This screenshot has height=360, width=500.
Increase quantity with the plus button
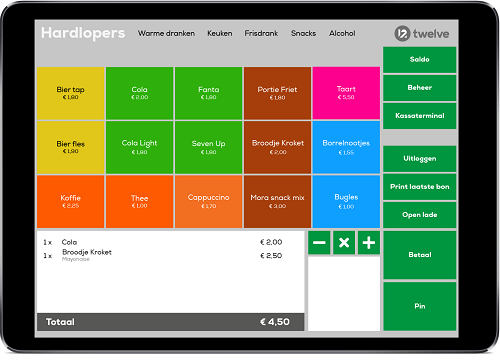[369, 243]
